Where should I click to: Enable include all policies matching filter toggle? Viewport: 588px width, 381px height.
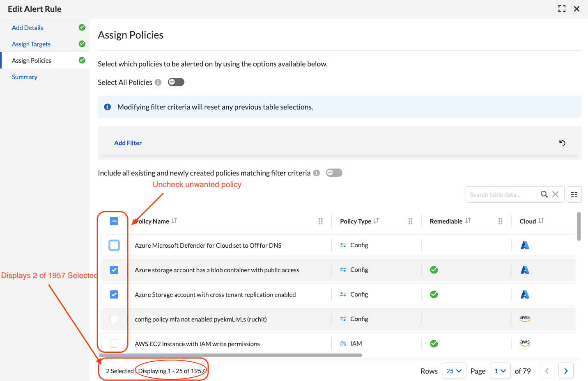334,173
